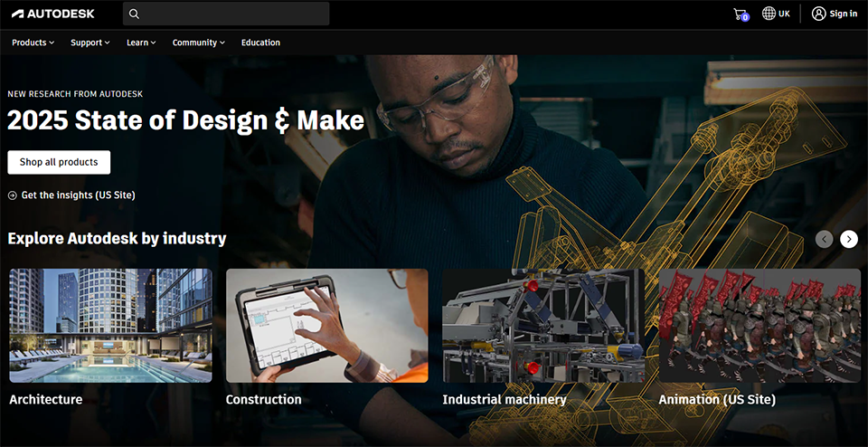
Task: Click the globe region icon
Action: click(769, 14)
